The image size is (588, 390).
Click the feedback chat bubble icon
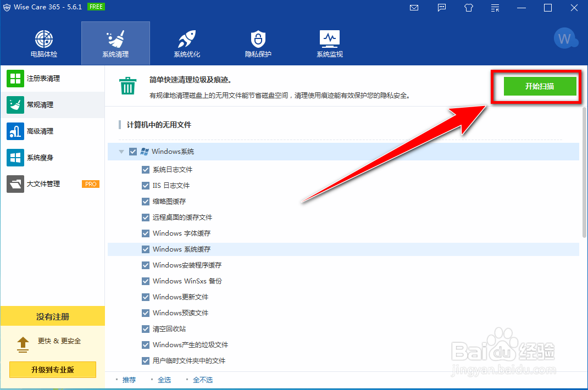coord(441,8)
